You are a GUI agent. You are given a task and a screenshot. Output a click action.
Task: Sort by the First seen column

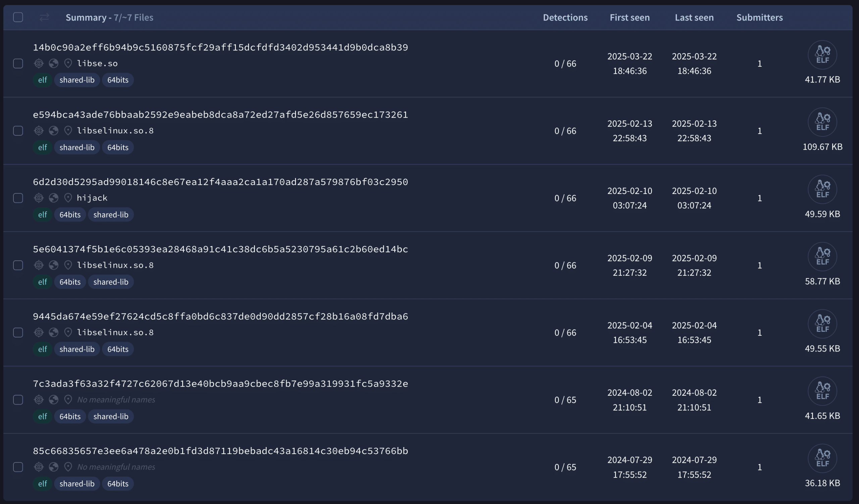(x=629, y=17)
